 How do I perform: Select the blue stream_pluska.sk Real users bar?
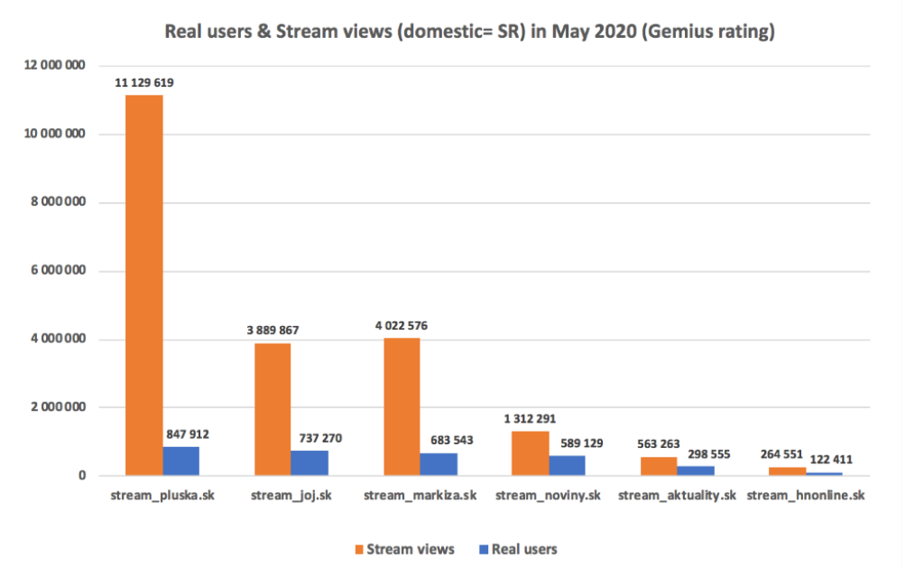(180, 461)
